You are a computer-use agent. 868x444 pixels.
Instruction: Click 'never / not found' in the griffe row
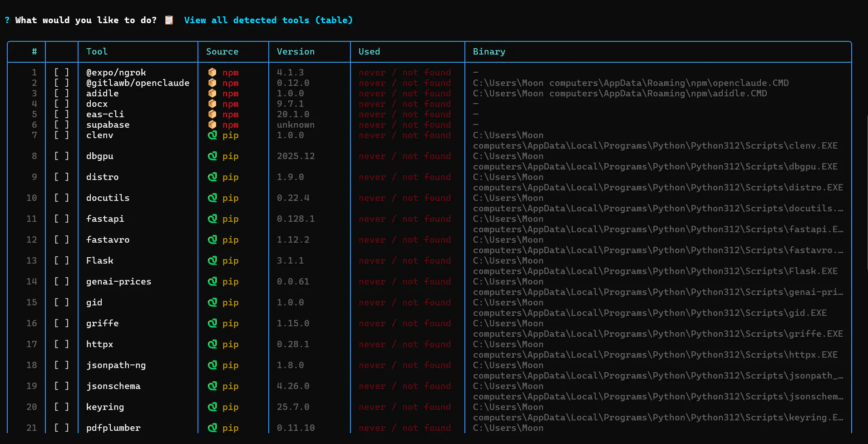404,323
